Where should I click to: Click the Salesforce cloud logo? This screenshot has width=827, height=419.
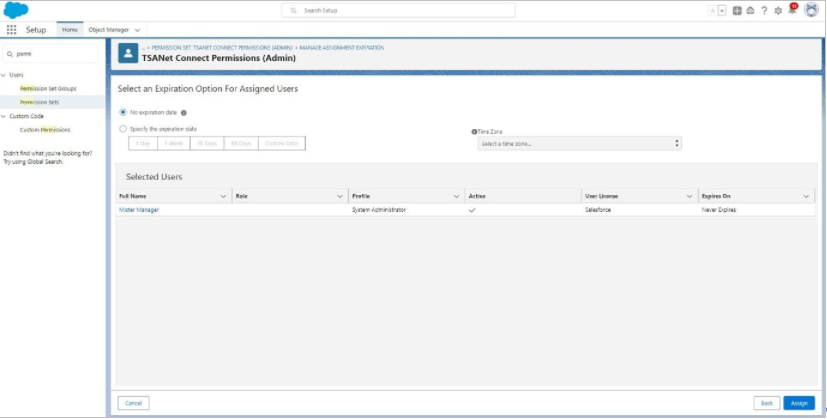pyautogui.click(x=16, y=10)
